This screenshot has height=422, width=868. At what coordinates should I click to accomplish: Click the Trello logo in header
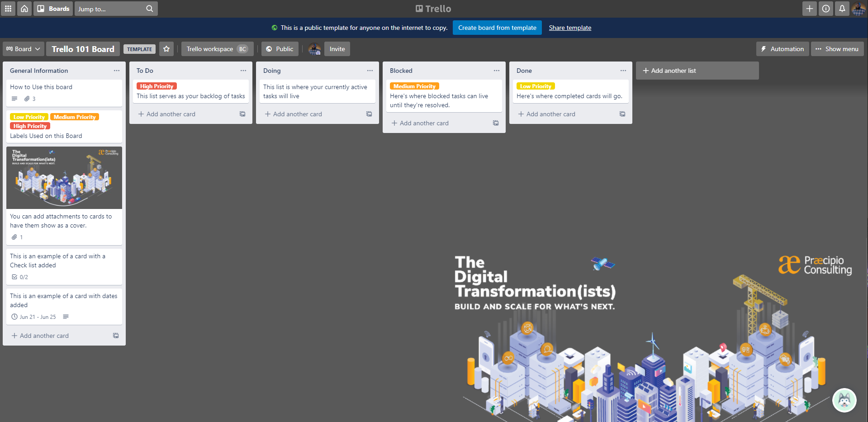tap(433, 9)
